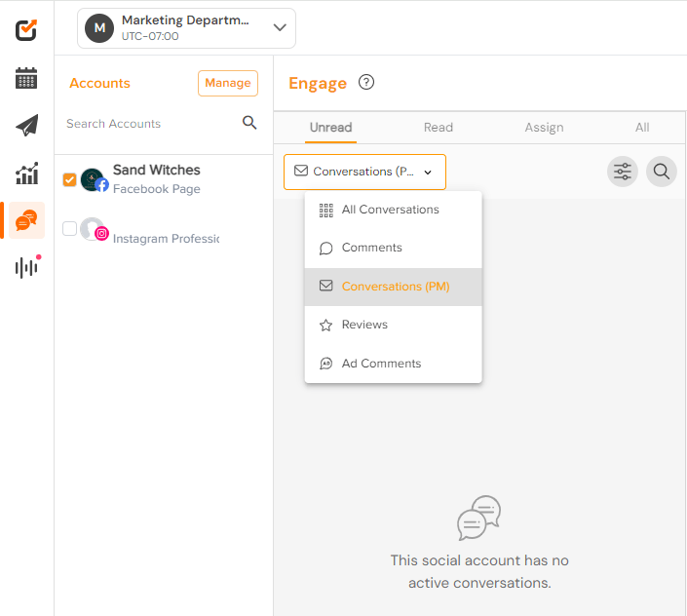
Task: Select the Engage chat bubbles sidebar icon
Action: (26, 220)
